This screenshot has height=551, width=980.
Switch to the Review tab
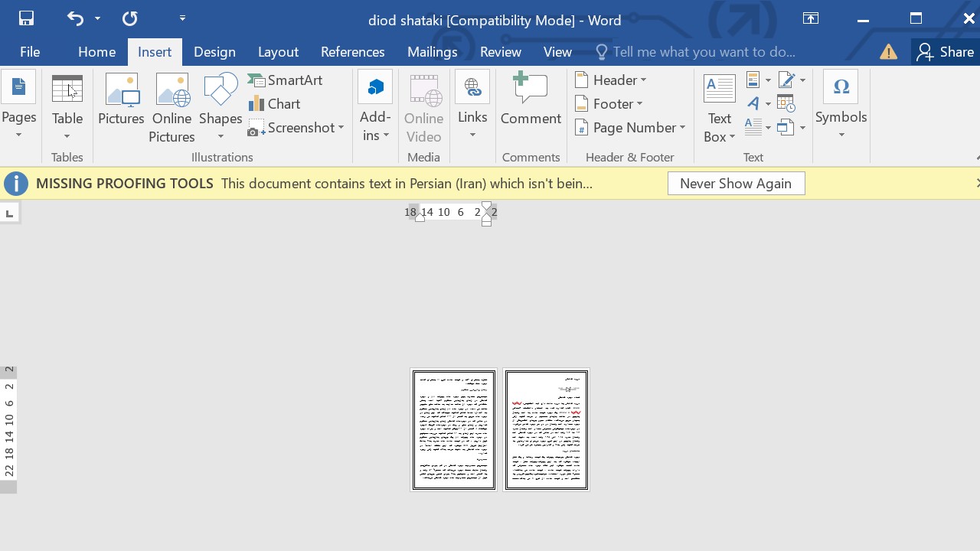click(x=501, y=52)
